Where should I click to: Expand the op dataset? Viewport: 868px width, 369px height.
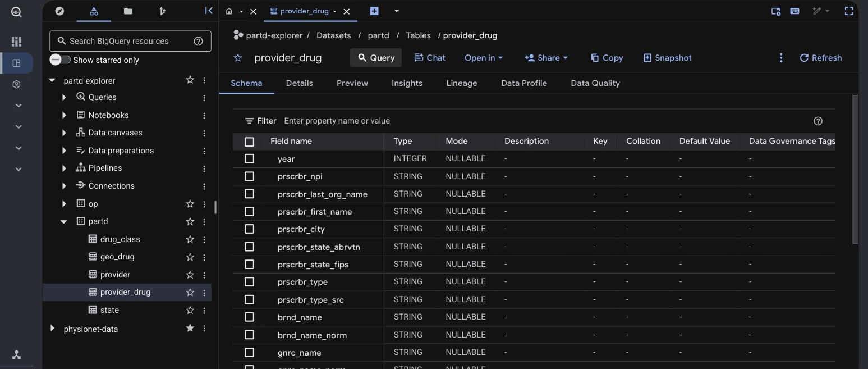click(64, 204)
